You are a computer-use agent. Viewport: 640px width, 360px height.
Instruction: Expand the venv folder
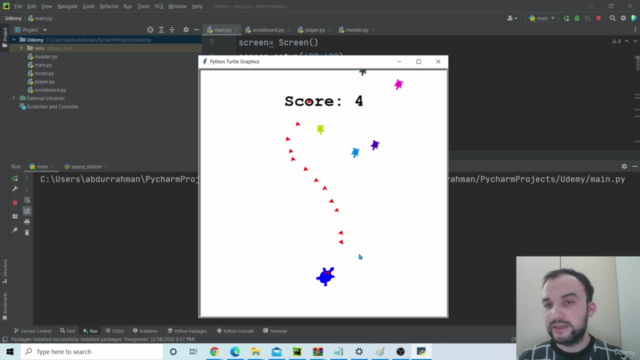point(21,48)
